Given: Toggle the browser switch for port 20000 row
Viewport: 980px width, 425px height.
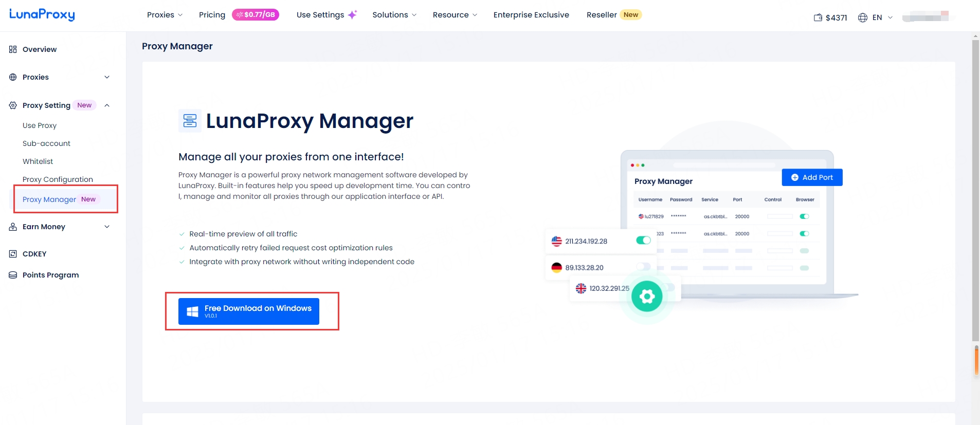Looking at the screenshot, I should tap(804, 216).
